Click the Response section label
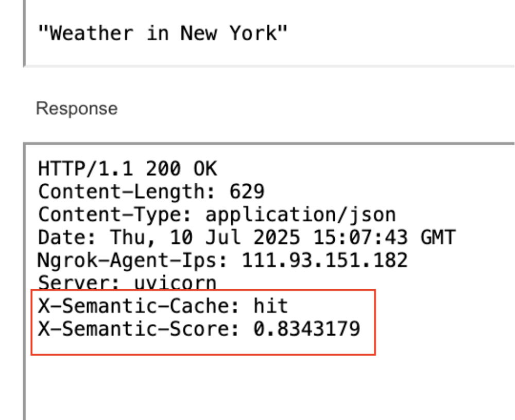The image size is (515, 420). [x=77, y=109]
